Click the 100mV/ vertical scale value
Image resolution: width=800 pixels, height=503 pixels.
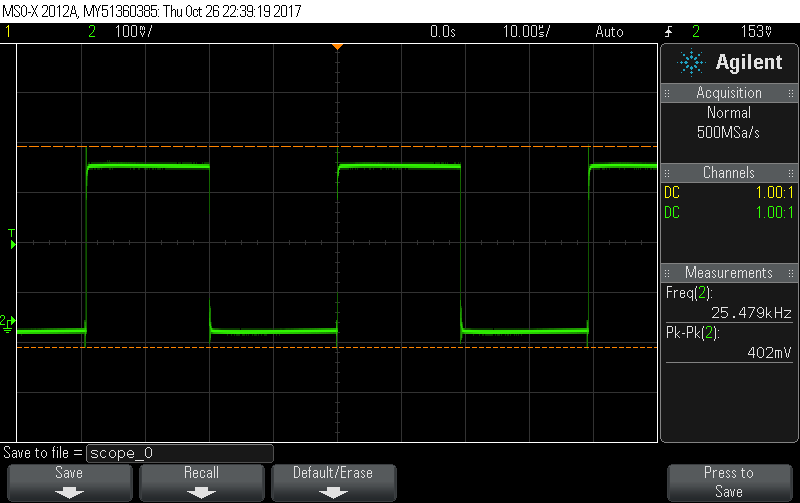pyautogui.click(x=134, y=32)
